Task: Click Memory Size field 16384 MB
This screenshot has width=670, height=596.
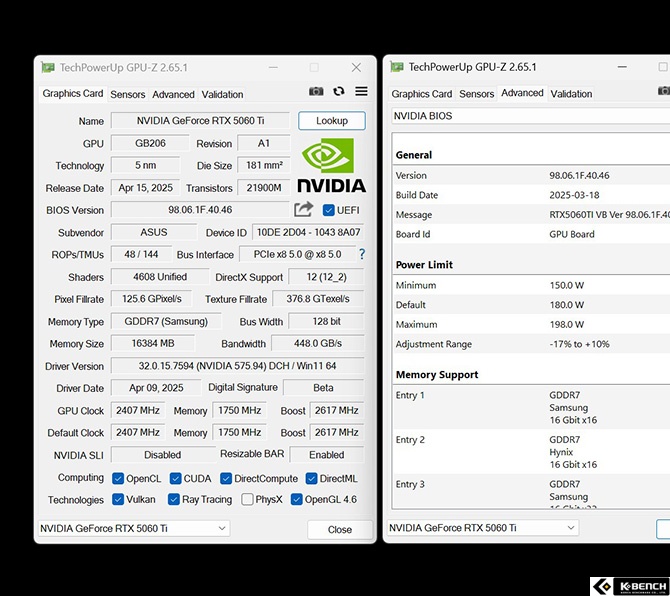Action: pos(153,344)
